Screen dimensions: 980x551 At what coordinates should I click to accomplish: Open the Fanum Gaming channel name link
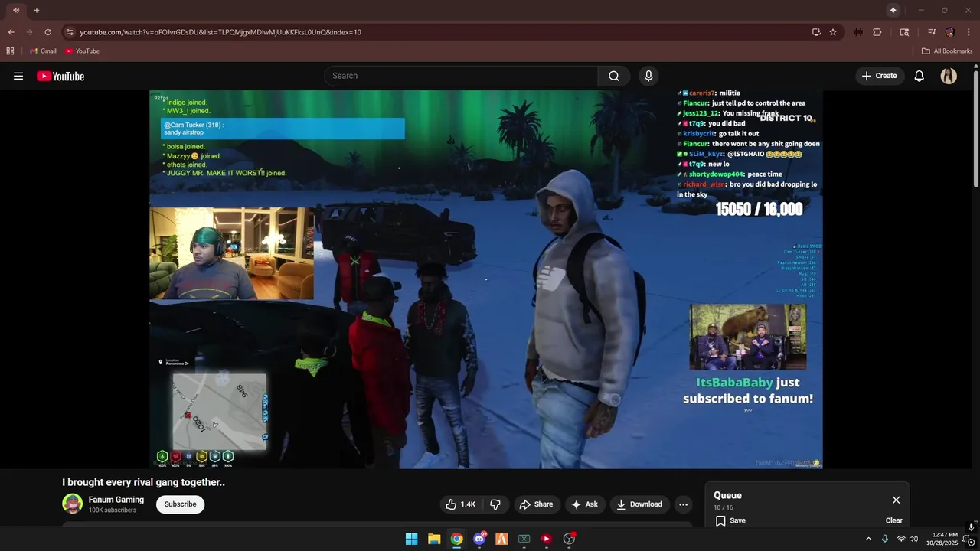116,500
